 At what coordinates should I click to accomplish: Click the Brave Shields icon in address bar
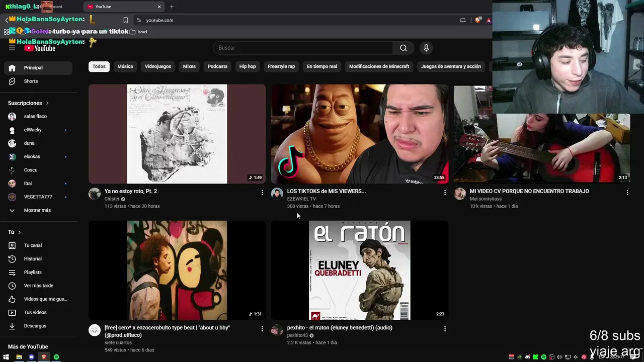[x=478, y=20]
